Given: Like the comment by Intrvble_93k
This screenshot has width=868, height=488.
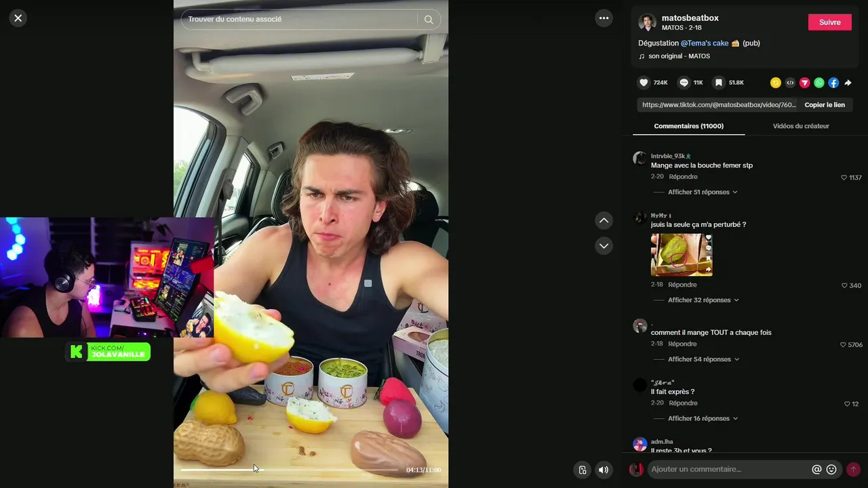Looking at the screenshot, I should 844,178.
